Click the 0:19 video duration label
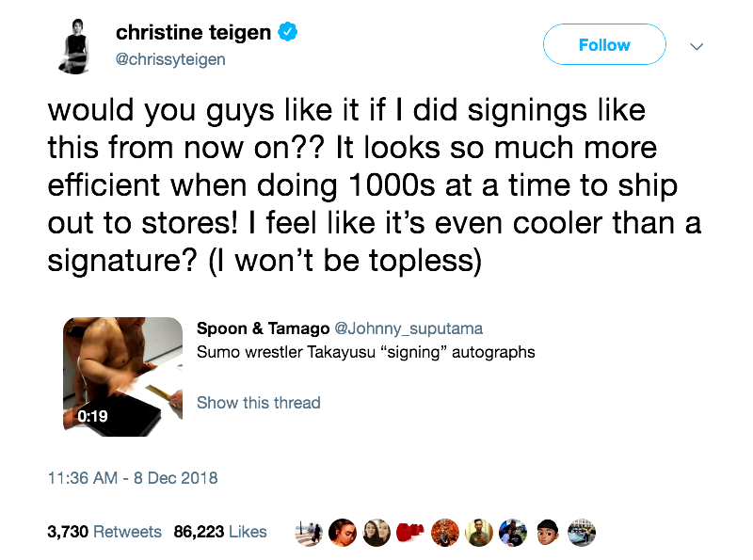Image resolution: width=753 pixels, height=560 pixels. coord(92,416)
